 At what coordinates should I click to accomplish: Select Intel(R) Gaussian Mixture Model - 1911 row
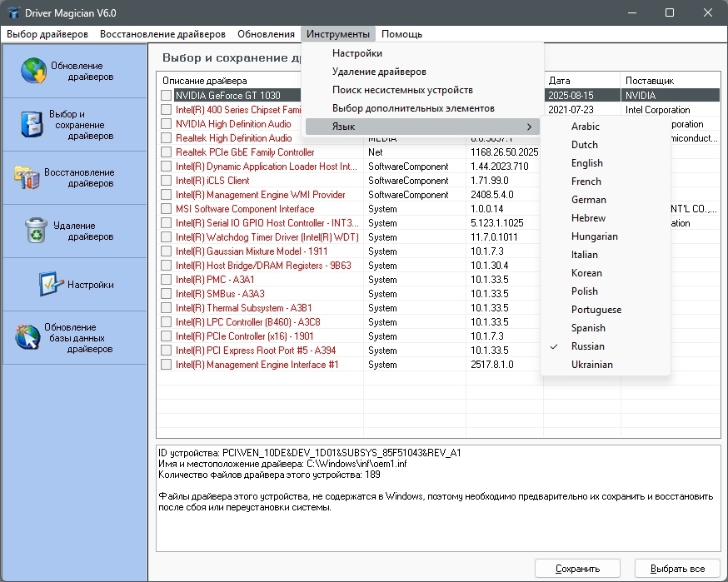pos(252,251)
